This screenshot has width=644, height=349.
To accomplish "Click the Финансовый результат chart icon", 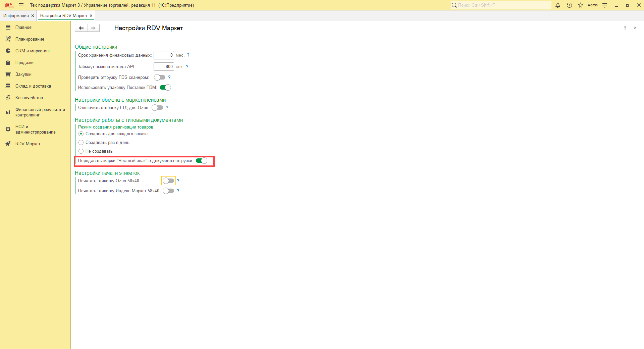I will click(8, 112).
